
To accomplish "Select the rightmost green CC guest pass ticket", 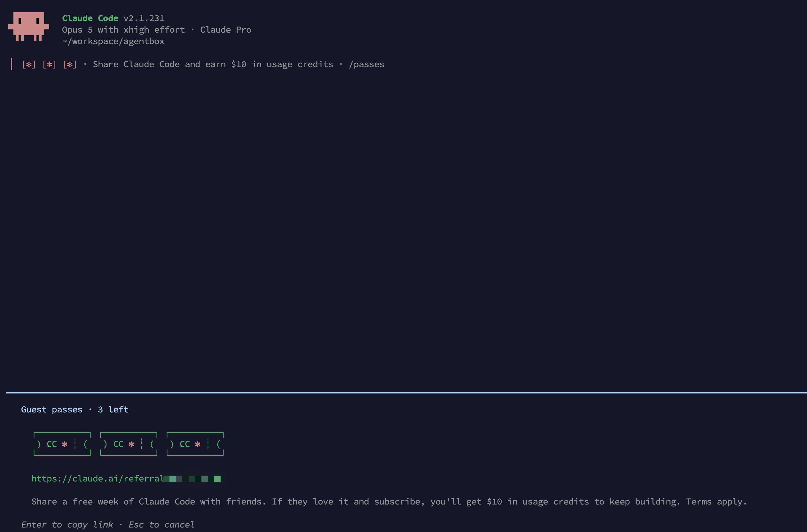I will coord(195,444).
